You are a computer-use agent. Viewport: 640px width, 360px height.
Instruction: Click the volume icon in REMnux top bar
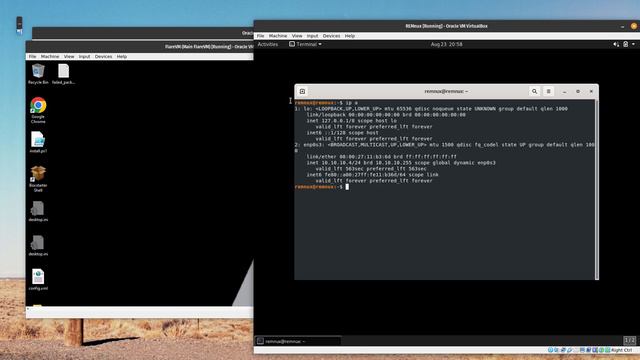(x=616, y=44)
